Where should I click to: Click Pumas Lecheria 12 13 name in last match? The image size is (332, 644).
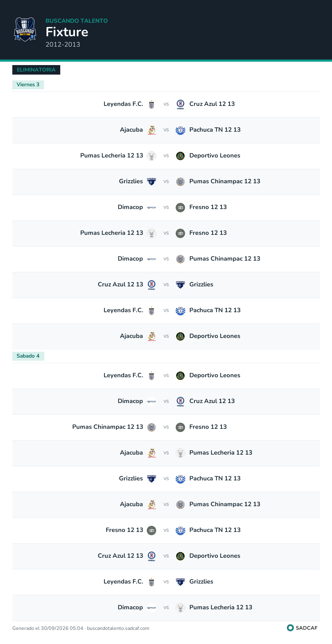tap(221, 607)
